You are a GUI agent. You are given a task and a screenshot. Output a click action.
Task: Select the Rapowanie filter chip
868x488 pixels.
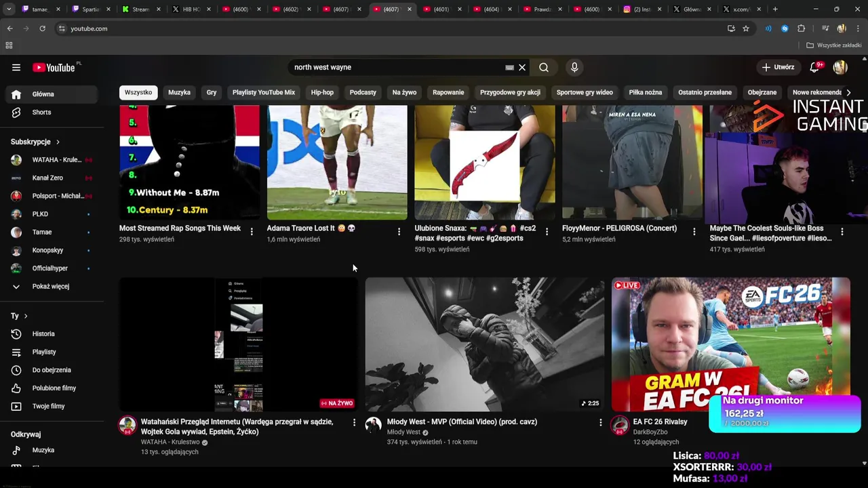[x=448, y=92]
